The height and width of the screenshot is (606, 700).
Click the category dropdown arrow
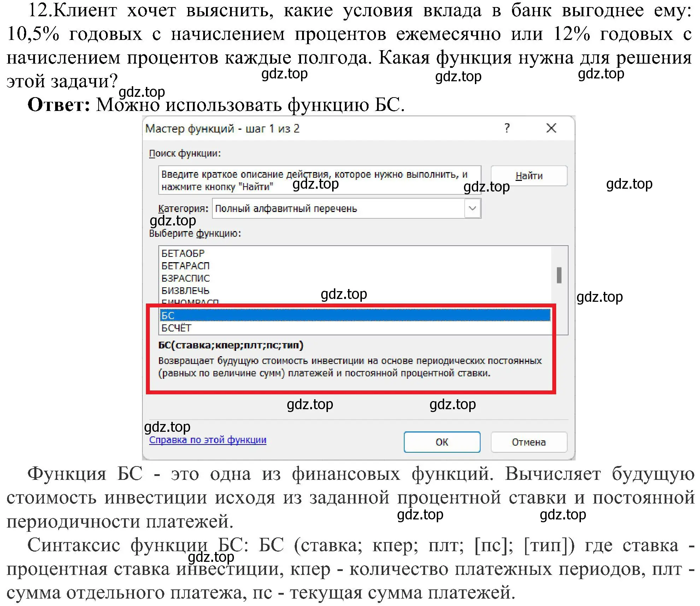tap(472, 208)
